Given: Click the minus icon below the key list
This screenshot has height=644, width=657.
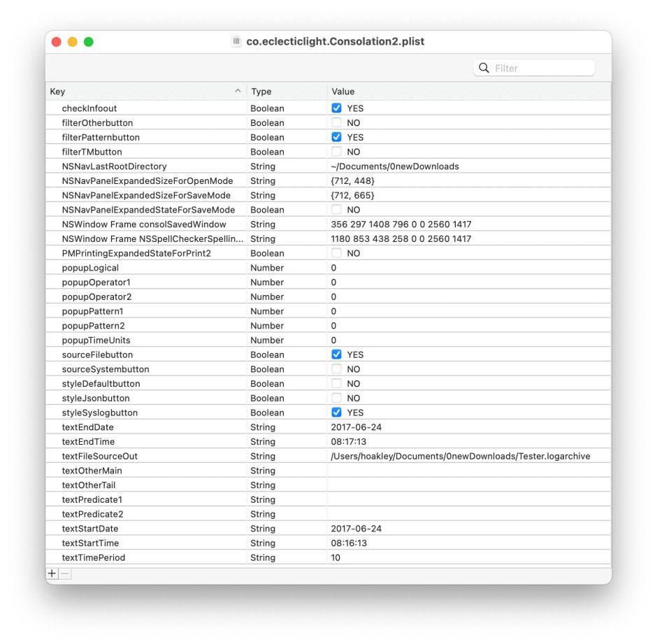Looking at the screenshot, I should [64, 573].
